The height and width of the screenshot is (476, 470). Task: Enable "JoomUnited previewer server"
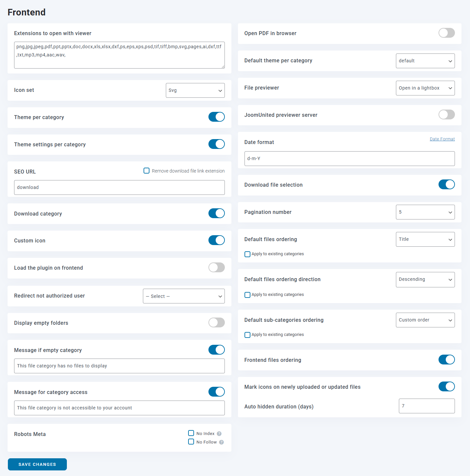(x=446, y=114)
